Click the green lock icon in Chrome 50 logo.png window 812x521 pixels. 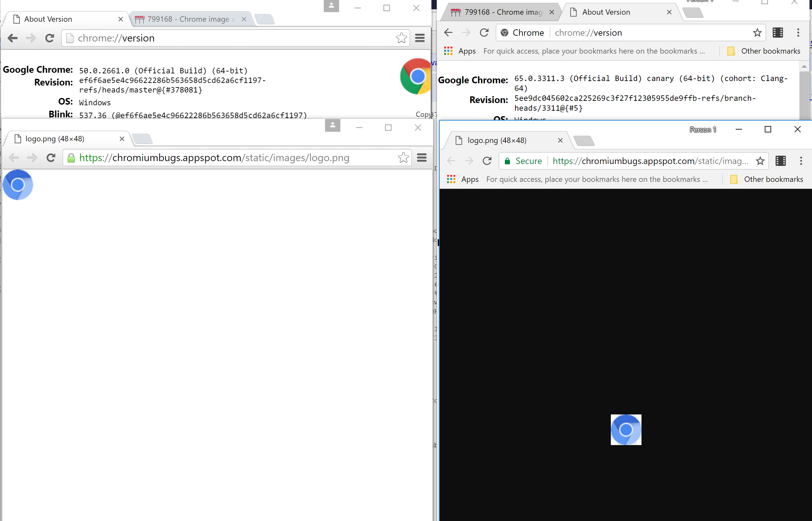(71, 158)
